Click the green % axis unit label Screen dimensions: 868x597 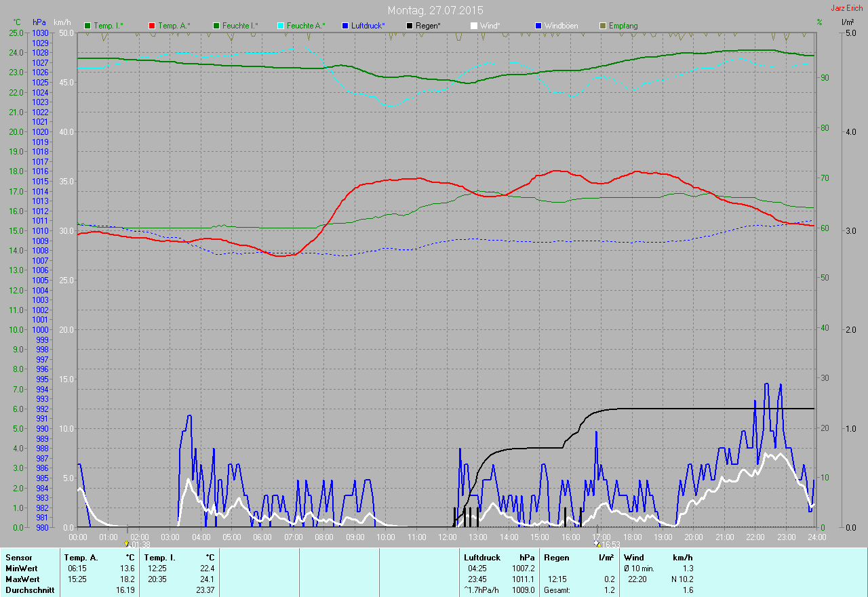819,22
